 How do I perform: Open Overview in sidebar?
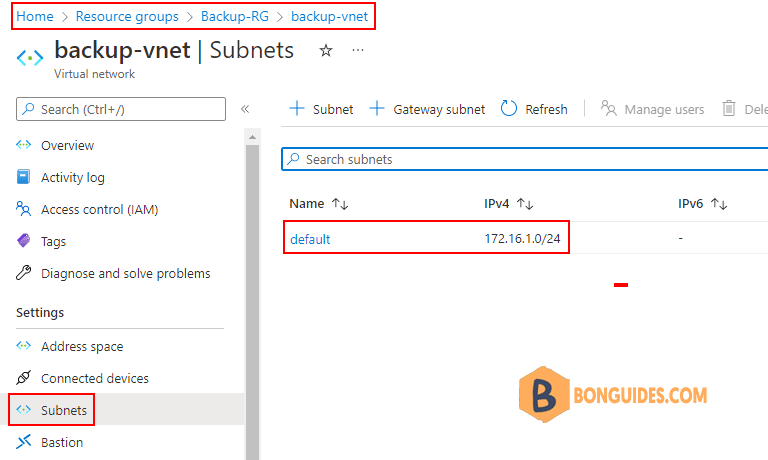pyautogui.click(x=67, y=145)
